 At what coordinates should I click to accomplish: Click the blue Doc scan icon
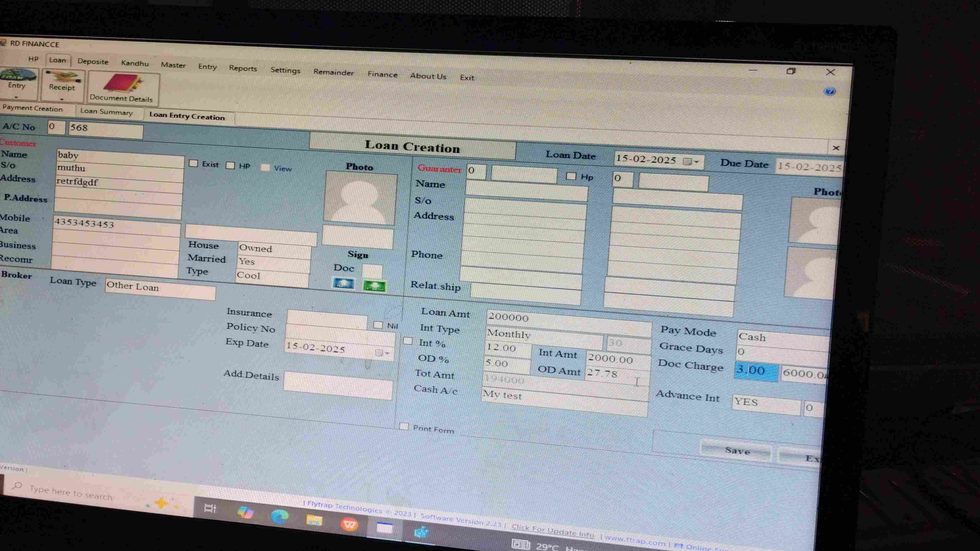(343, 284)
